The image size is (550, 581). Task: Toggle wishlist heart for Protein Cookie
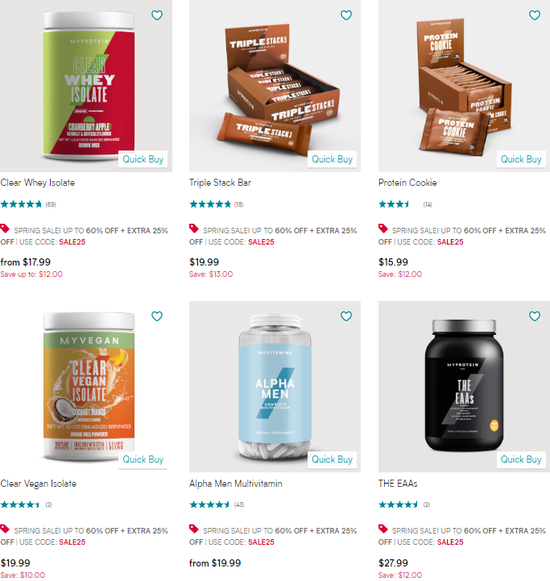coord(534,15)
